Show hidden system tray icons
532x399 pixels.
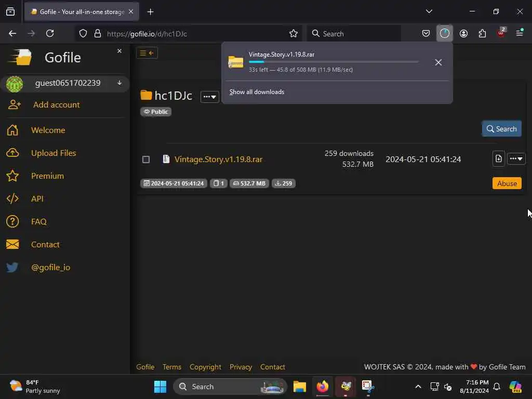click(x=418, y=387)
